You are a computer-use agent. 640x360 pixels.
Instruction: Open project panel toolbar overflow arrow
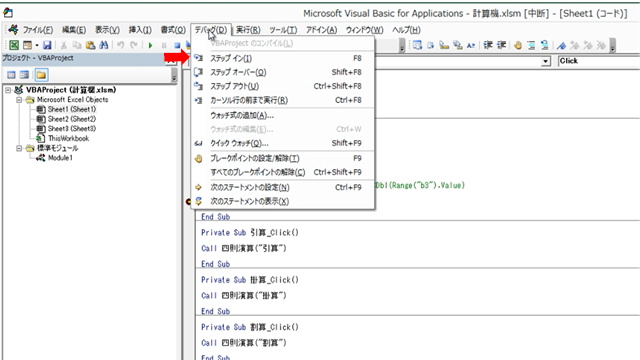tap(174, 75)
